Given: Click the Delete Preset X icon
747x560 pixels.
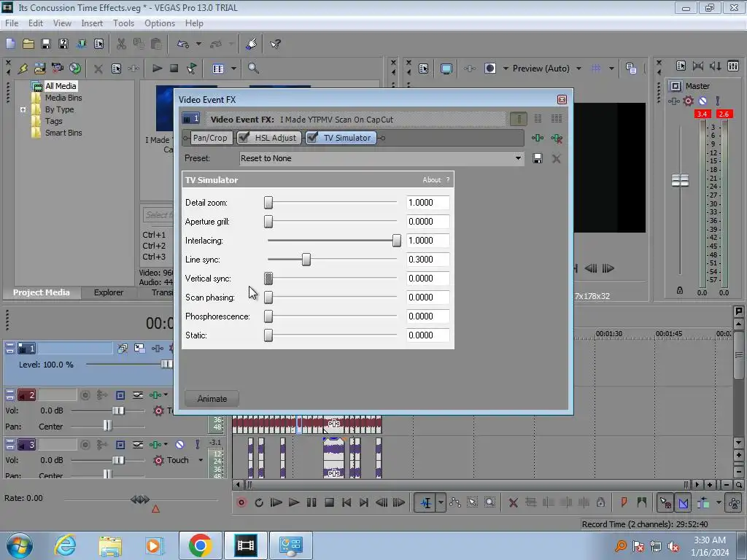Looking at the screenshot, I should (556, 158).
